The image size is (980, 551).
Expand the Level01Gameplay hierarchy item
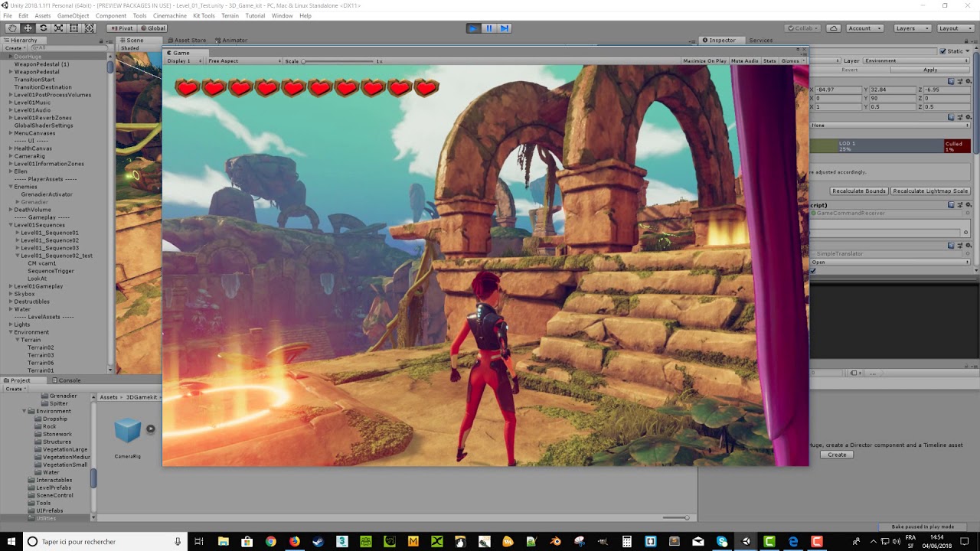[x=11, y=286]
